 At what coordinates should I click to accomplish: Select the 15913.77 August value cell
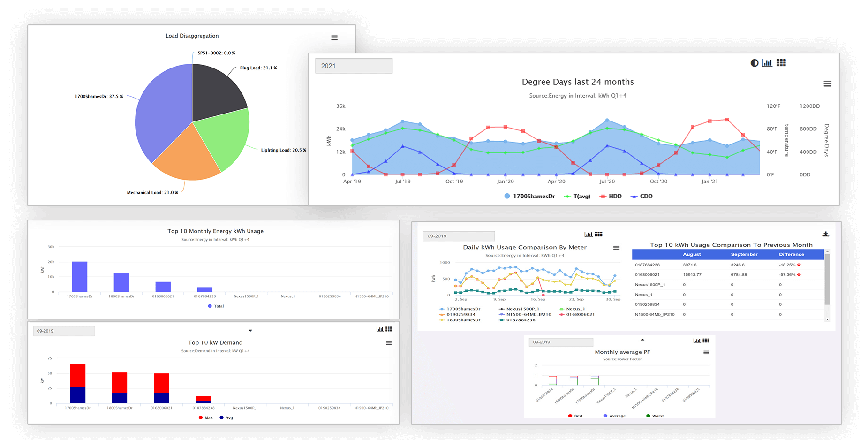coord(692,274)
